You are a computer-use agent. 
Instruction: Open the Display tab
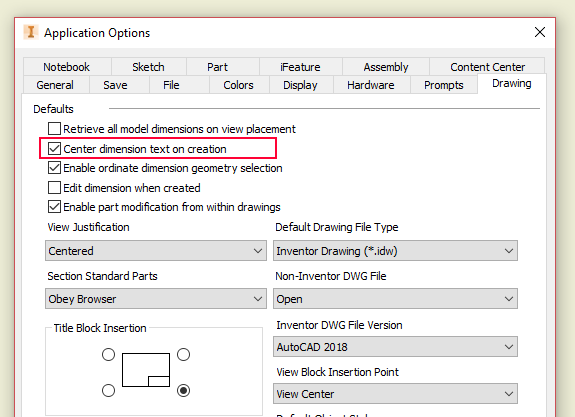point(300,85)
